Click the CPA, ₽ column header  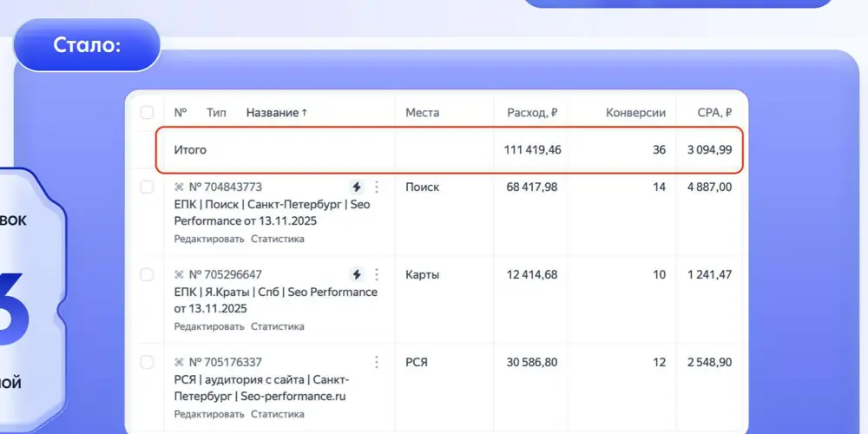(714, 113)
